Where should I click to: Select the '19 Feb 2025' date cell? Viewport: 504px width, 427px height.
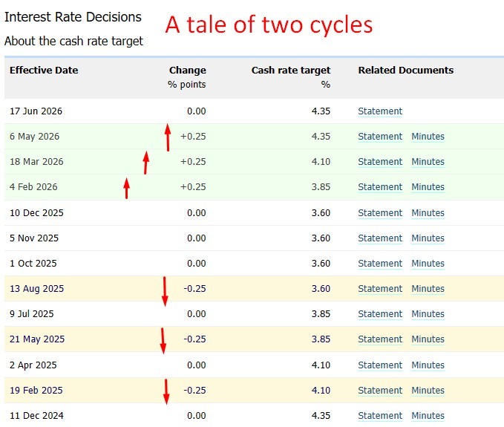[x=36, y=391]
